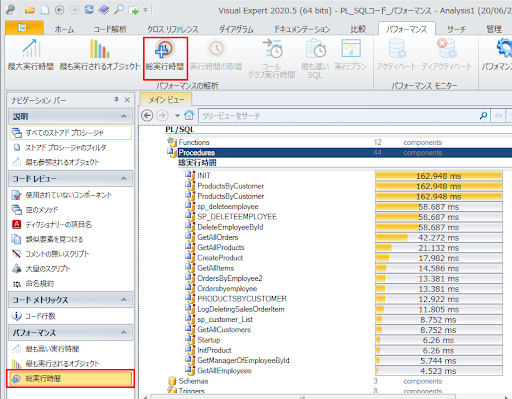The width and height of the screenshot is (512, 399).
Task: Select the GetAllOrders procedure
Action: point(218,237)
